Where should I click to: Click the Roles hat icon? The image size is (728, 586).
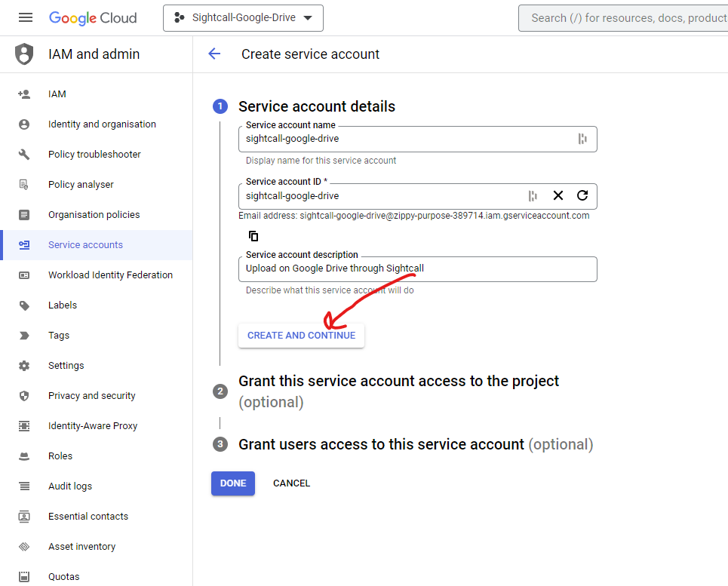(24, 456)
